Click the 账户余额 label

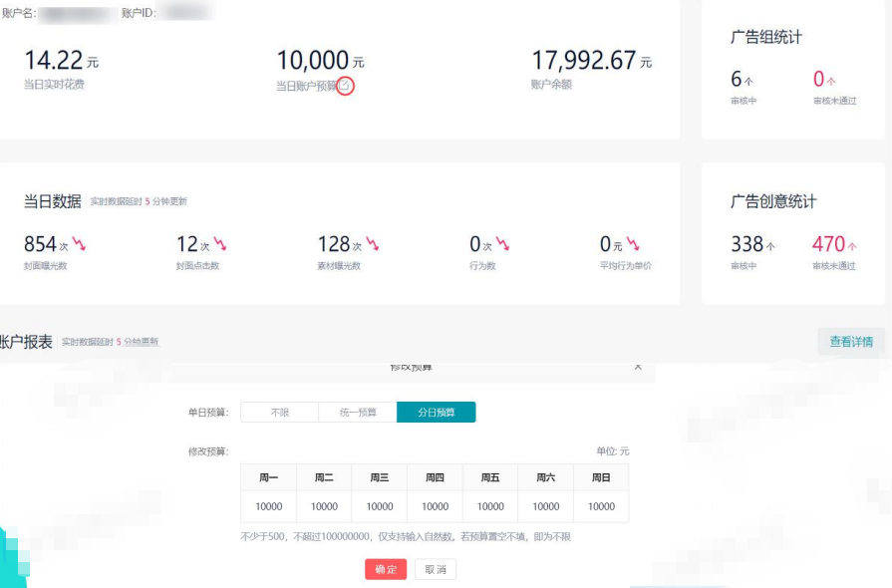tap(551, 84)
